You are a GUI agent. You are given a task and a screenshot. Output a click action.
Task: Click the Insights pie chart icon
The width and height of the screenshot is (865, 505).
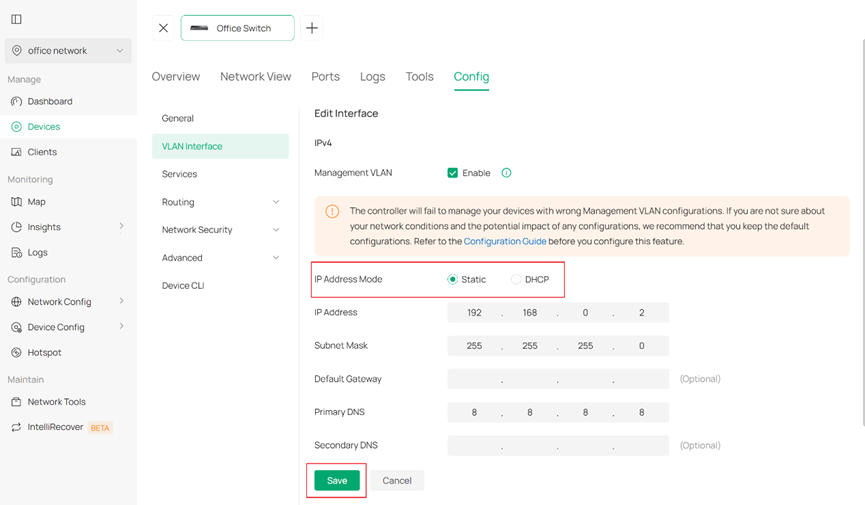pyautogui.click(x=17, y=227)
